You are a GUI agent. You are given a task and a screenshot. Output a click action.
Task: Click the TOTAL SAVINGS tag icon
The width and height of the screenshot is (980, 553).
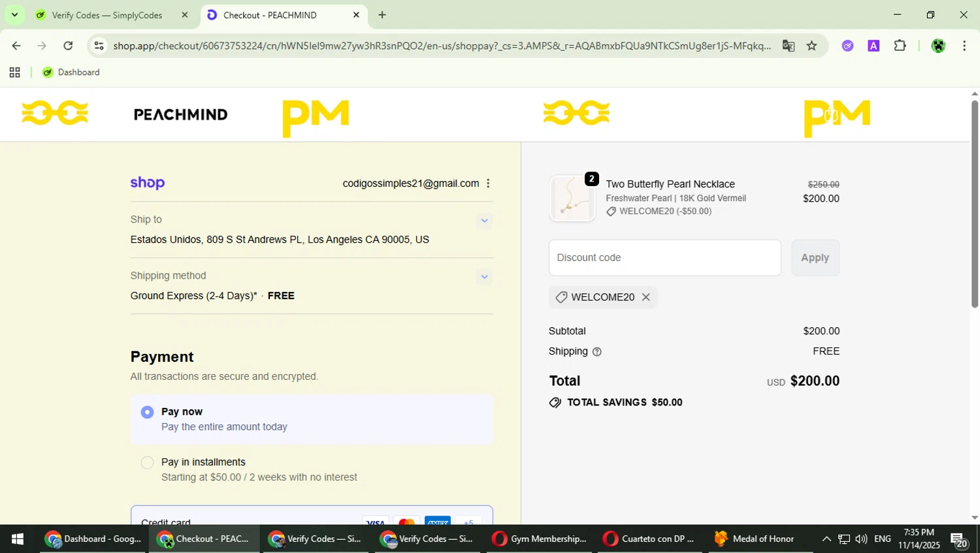(555, 402)
